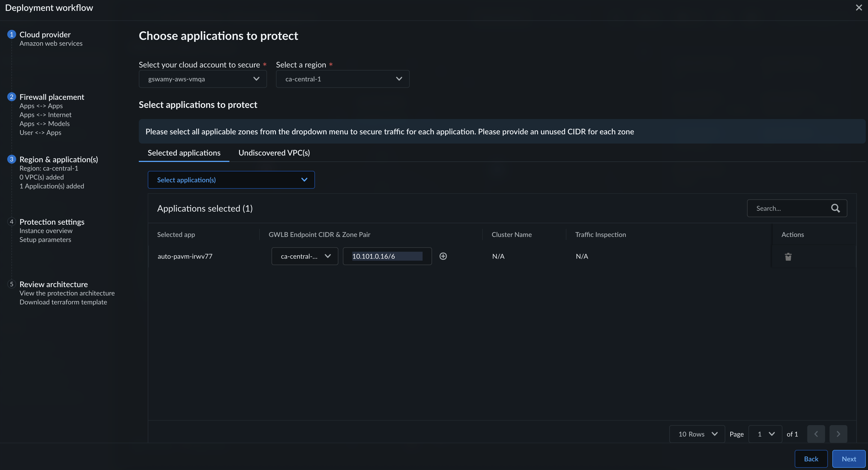Open the region ca-central-1 dropdown
This screenshot has height=470, width=868.
(342, 79)
